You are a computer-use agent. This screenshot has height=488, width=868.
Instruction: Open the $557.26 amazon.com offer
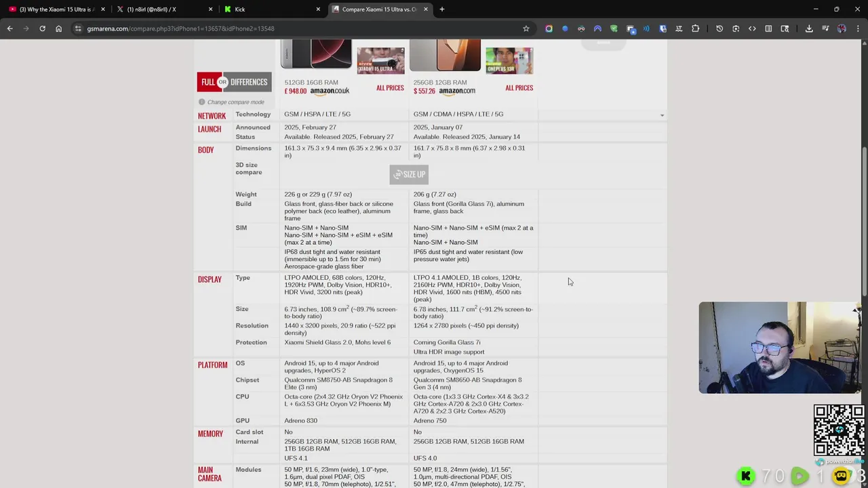pos(444,91)
